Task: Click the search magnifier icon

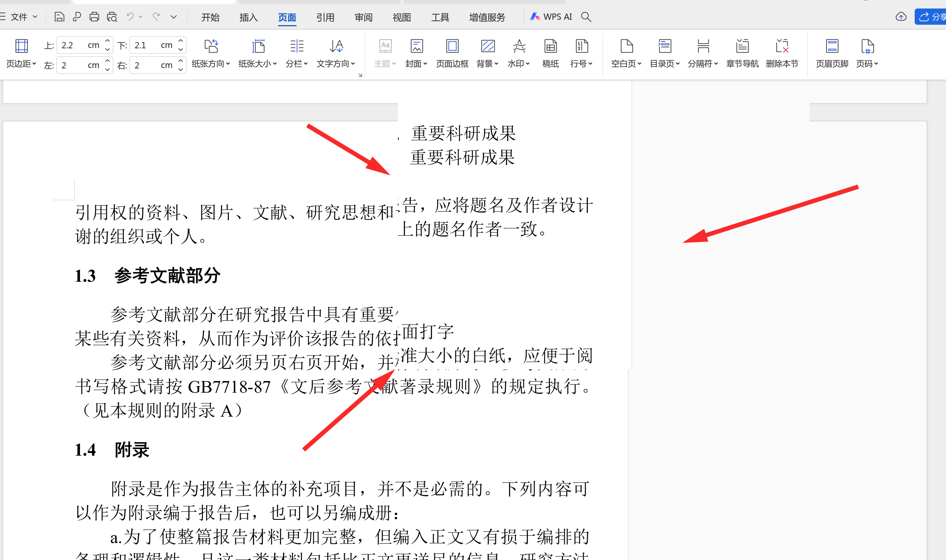Action: click(586, 17)
